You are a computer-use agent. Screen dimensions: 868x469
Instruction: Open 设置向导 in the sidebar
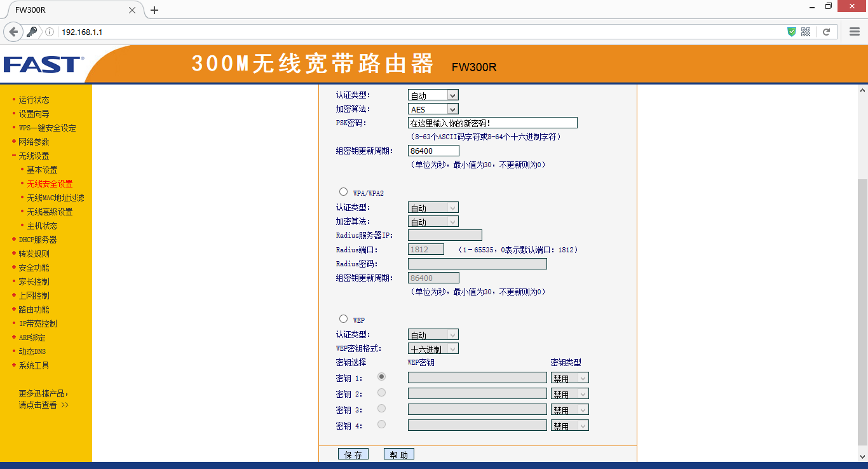click(34, 114)
